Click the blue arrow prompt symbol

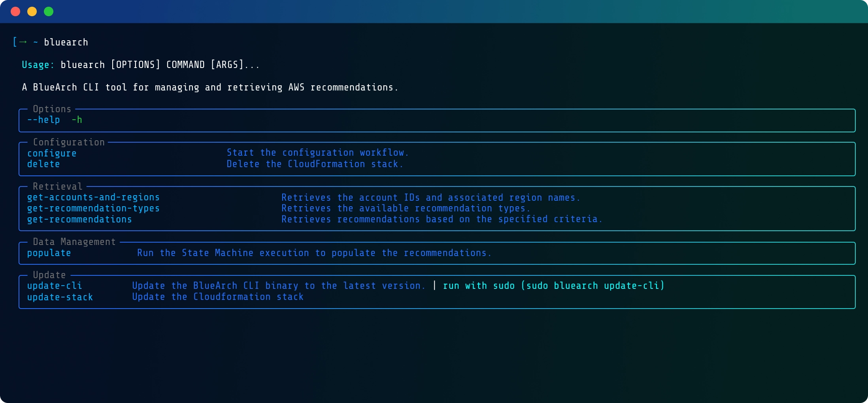[23, 42]
